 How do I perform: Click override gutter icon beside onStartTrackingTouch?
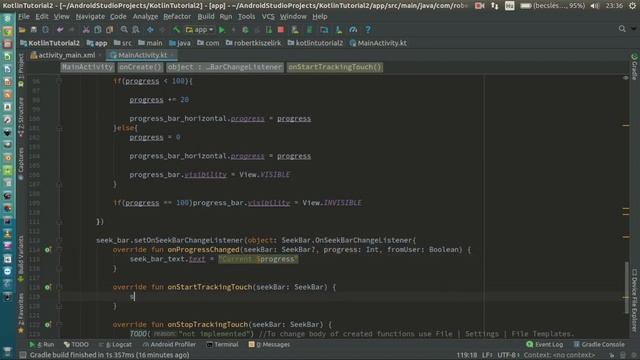click(48, 287)
